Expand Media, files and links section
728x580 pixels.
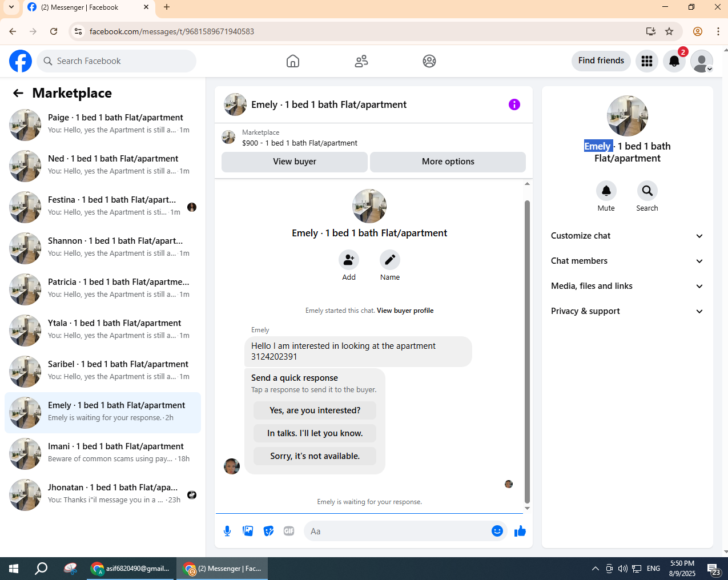(628, 286)
